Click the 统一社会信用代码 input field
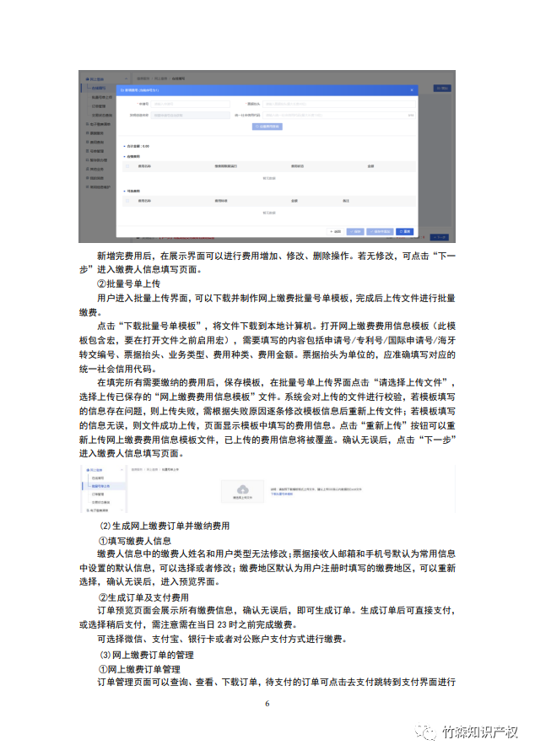 (x=339, y=116)
